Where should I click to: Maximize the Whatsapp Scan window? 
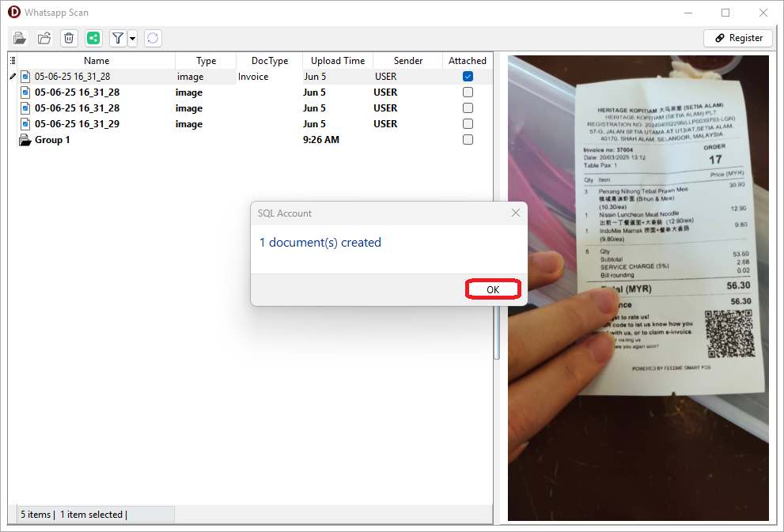point(725,13)
